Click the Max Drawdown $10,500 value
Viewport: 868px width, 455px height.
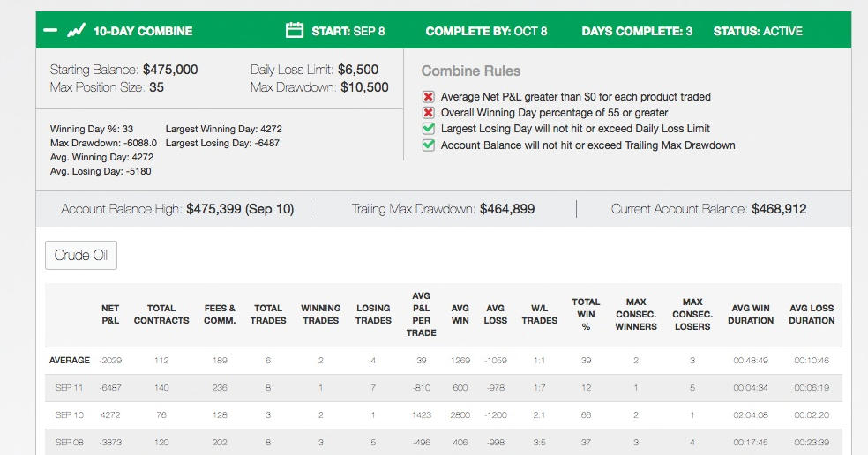tap(365, 87)
